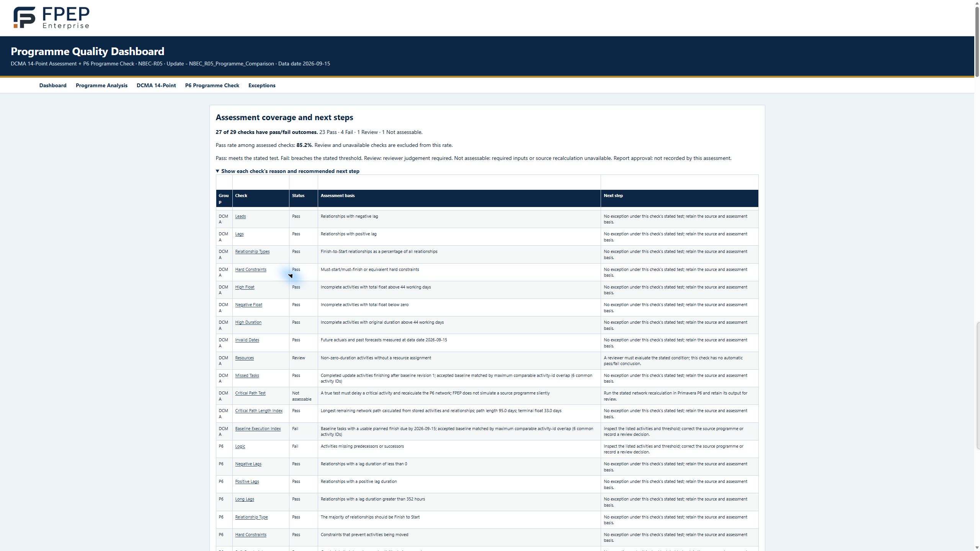Open the Critical Path Test link
980x551 pixels.
250,393
